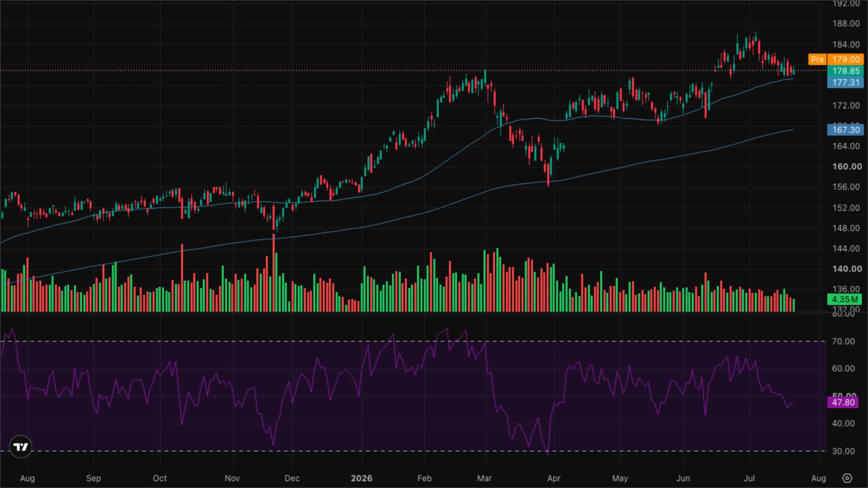
Task: Click the bold 140.00 price axis label
Action: (x=847, y=269)
